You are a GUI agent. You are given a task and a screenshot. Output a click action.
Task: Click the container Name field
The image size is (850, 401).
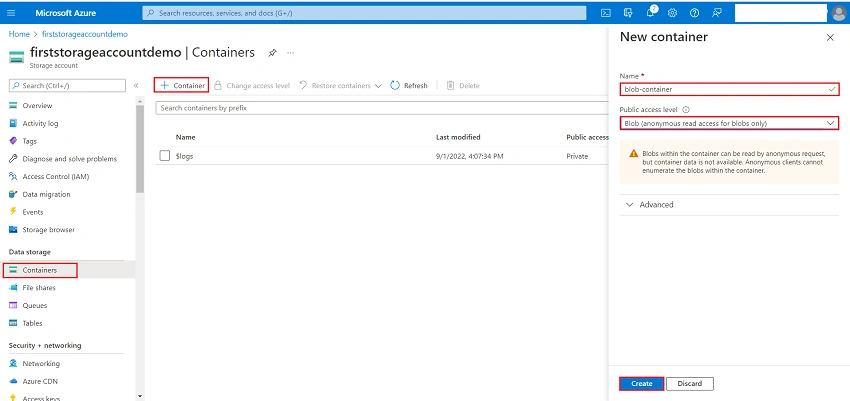point(729,89)
